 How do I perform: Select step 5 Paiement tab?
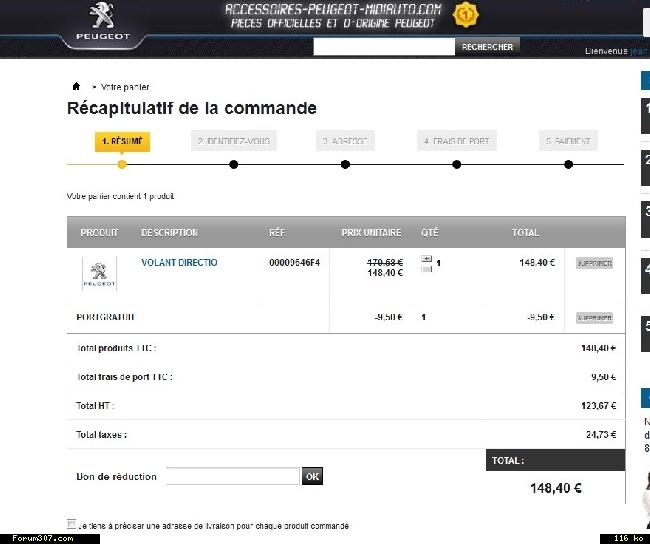568,141
